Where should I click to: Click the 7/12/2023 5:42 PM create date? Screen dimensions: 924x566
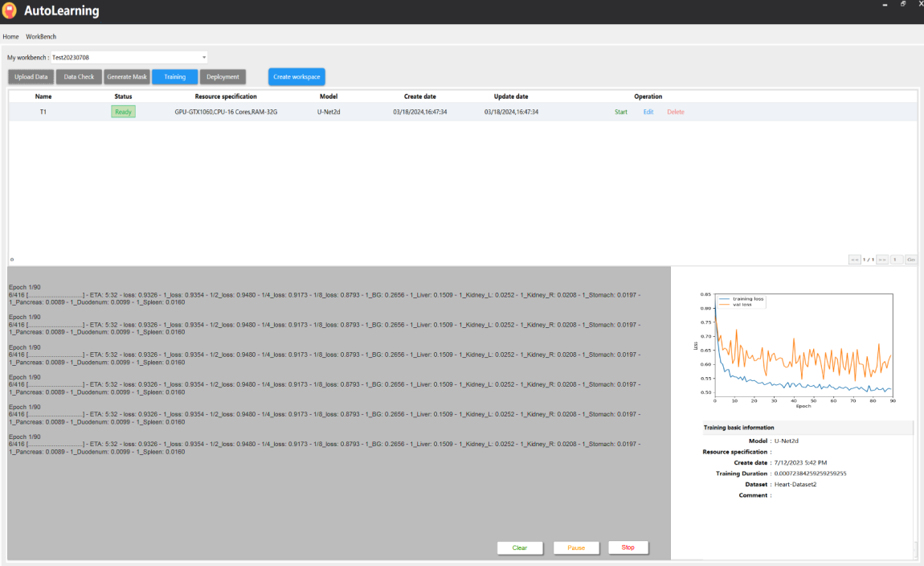click(x=800, y=463)
